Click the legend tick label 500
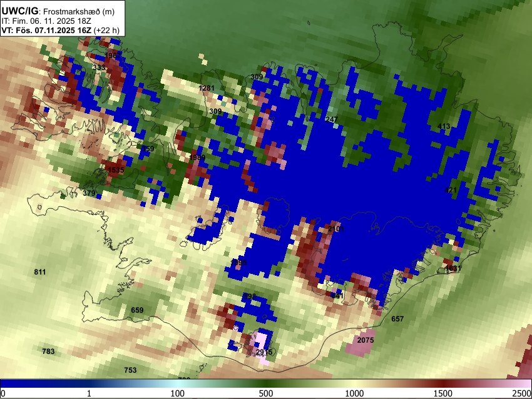532x399 pixels. click(x=266, y=393)
